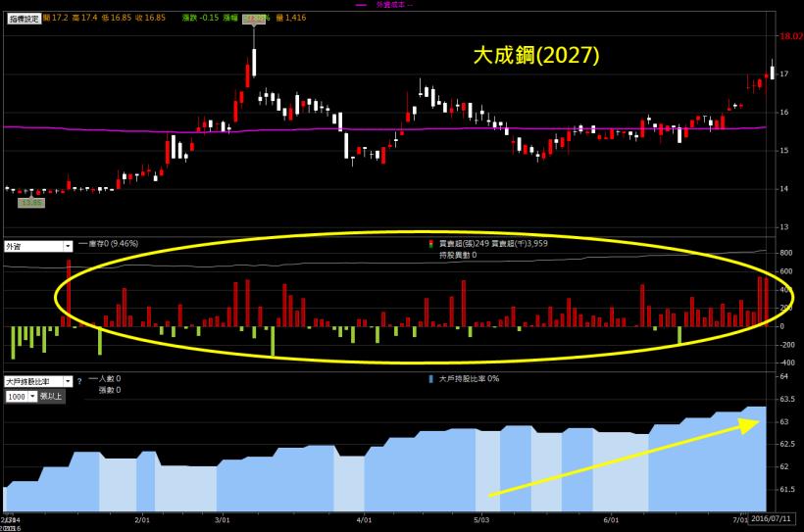Click the 3/01 date axis label
Screen dimensions: 804x532
[x=222, y=519]
